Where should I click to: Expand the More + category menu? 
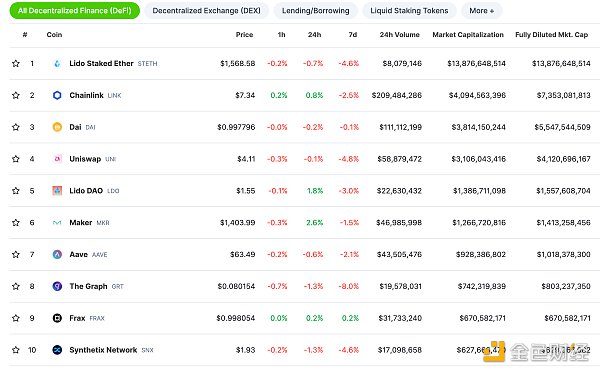[481, 11]
